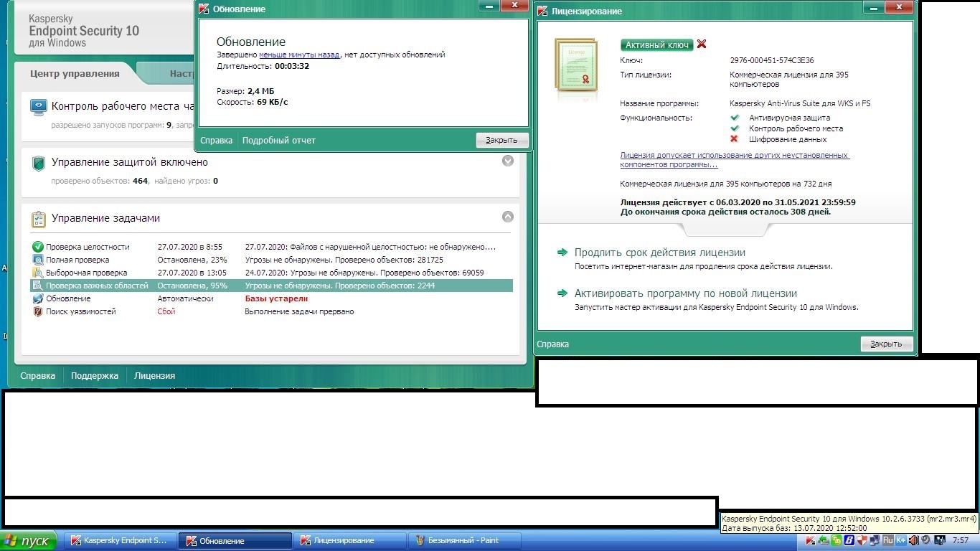
Task: Select the Обновление taskbar button
Action: click(235, 541)
